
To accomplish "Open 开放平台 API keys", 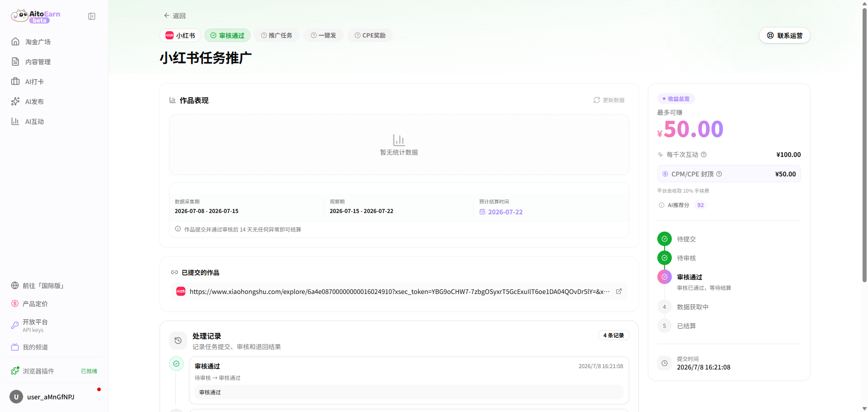I will click(x=54, y=325).
